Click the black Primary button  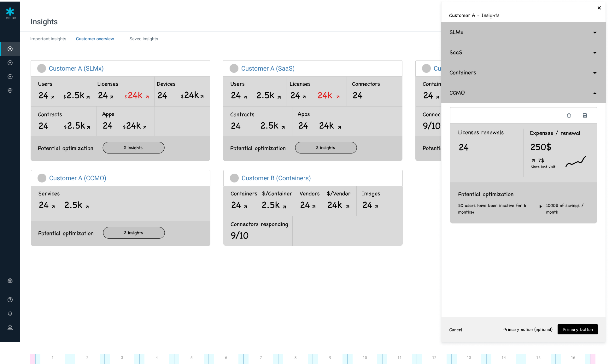[x=577, y=329]
